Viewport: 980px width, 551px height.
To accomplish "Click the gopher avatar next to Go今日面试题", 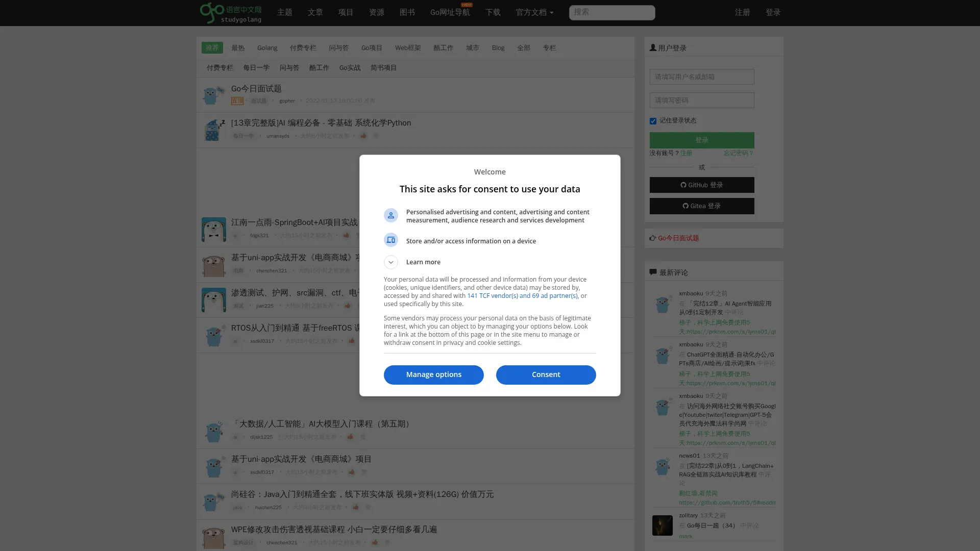I will point(213,95).
